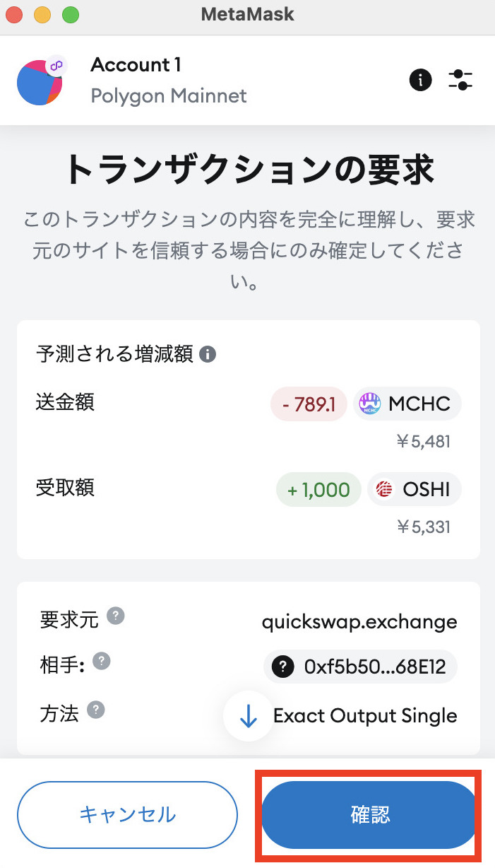
Task: Open the Polygon Mainnet network selector
Action: 168,95
